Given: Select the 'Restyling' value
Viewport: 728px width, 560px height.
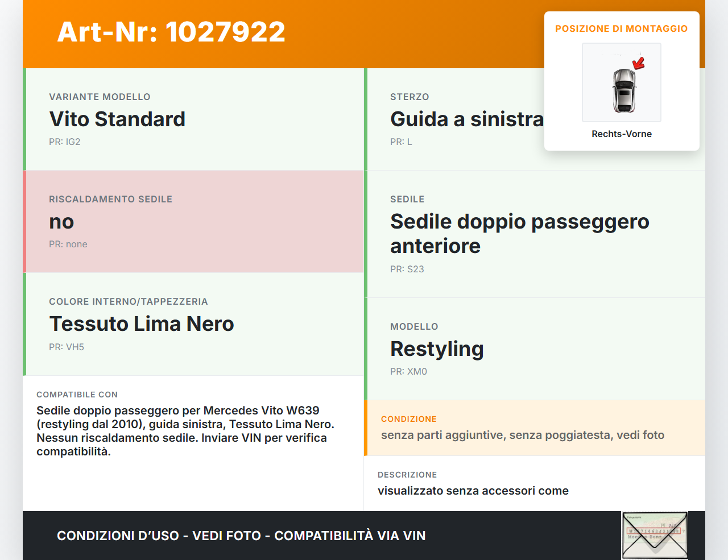Looking at the screenshot, I should (x=437, y=349).
